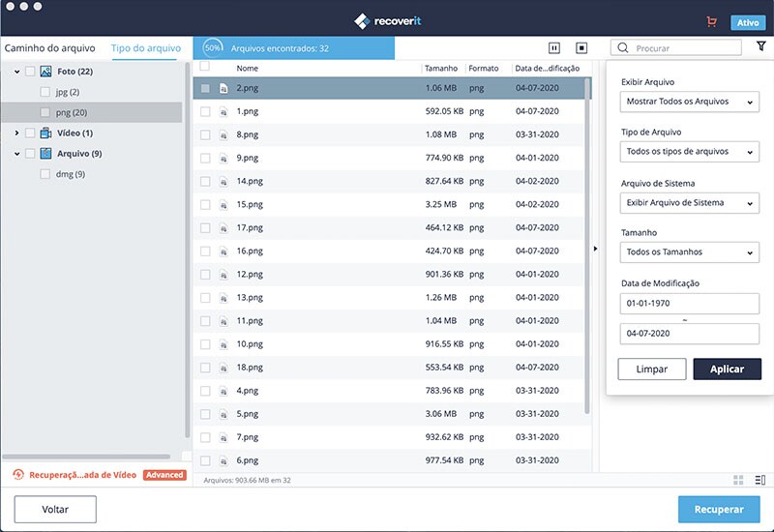The image size is (774, 532).
Task: Click the Foto category picture icon
Action: pyautogui.click(x=45, y=72)
